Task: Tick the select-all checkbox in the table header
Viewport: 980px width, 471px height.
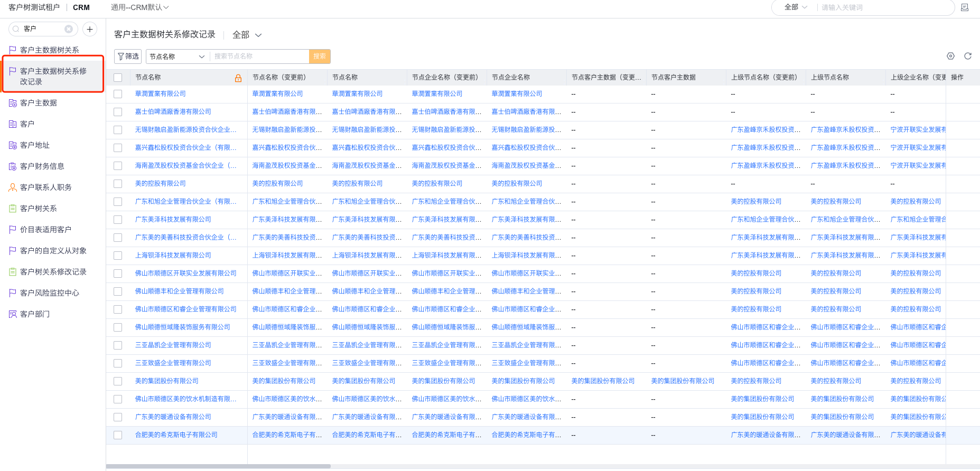Action: coord(118,78)
